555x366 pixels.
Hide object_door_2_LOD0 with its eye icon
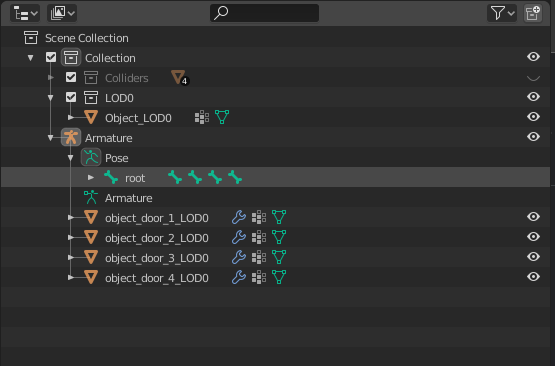pyautogui.click(x=533, y=236)
